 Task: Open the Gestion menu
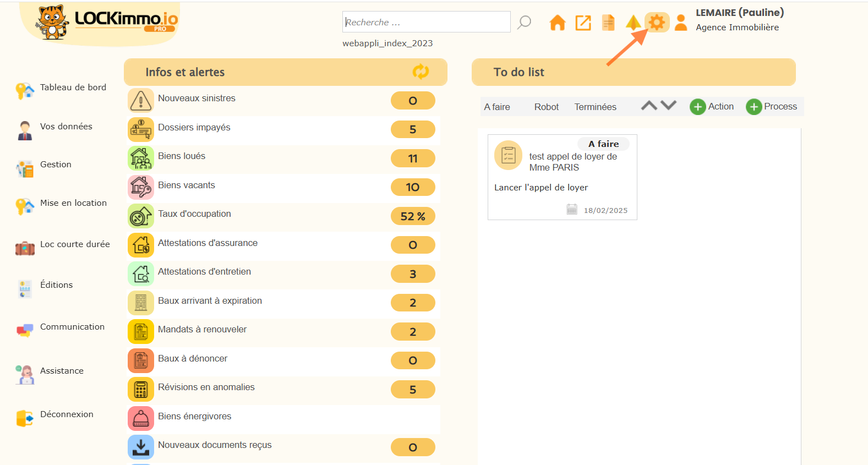coord(56,165)
